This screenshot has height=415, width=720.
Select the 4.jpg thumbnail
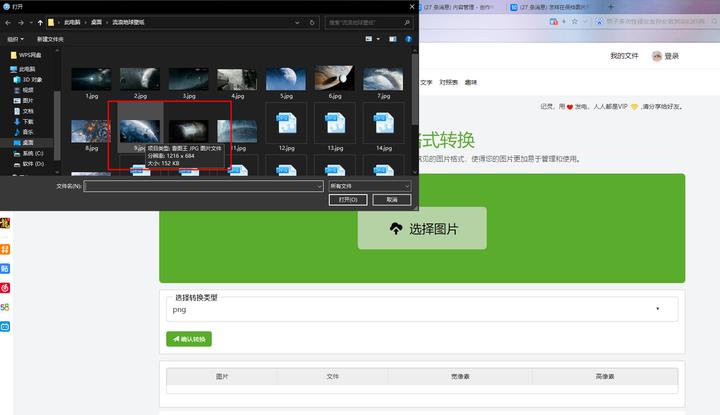point(237,79)
